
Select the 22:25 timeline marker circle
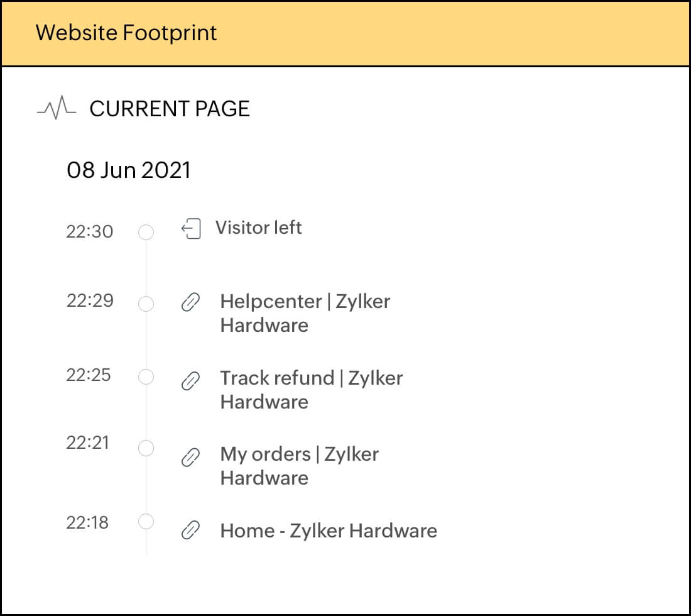146,377
